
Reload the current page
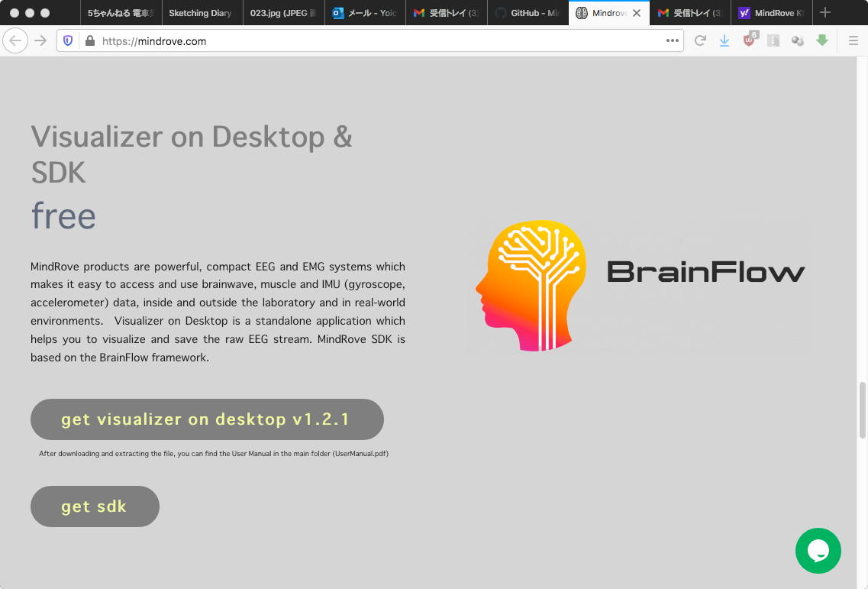tap(700, 40)
